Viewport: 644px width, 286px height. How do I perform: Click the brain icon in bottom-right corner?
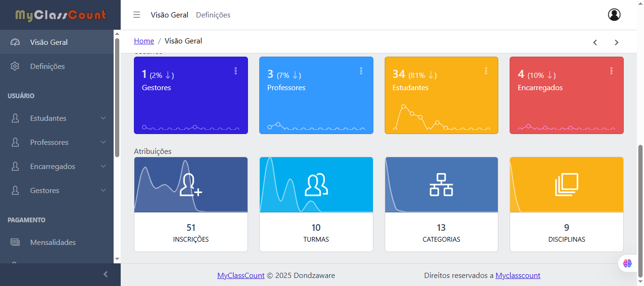coord(627,263)
